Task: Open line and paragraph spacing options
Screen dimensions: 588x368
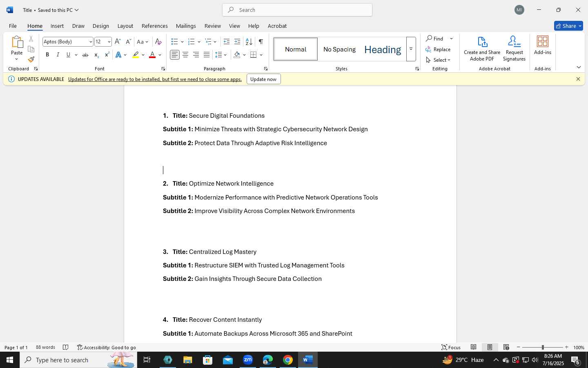Action: tap(221, 55)
